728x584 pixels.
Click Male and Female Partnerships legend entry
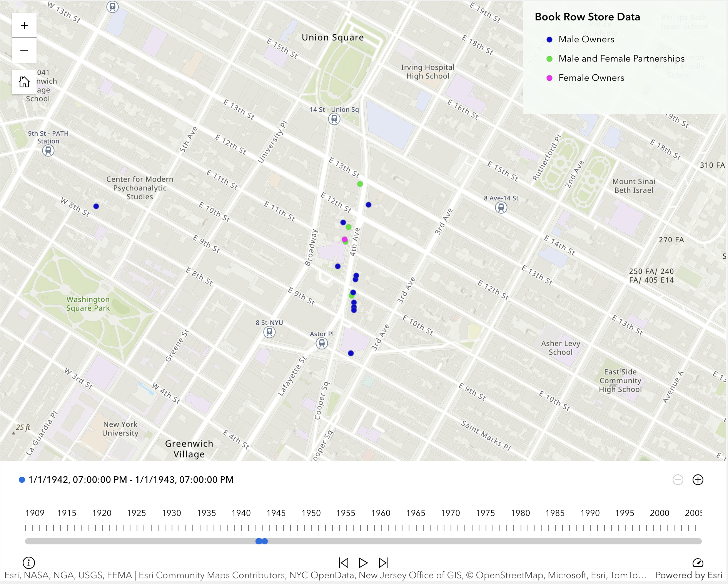click(x=615, y=58)
